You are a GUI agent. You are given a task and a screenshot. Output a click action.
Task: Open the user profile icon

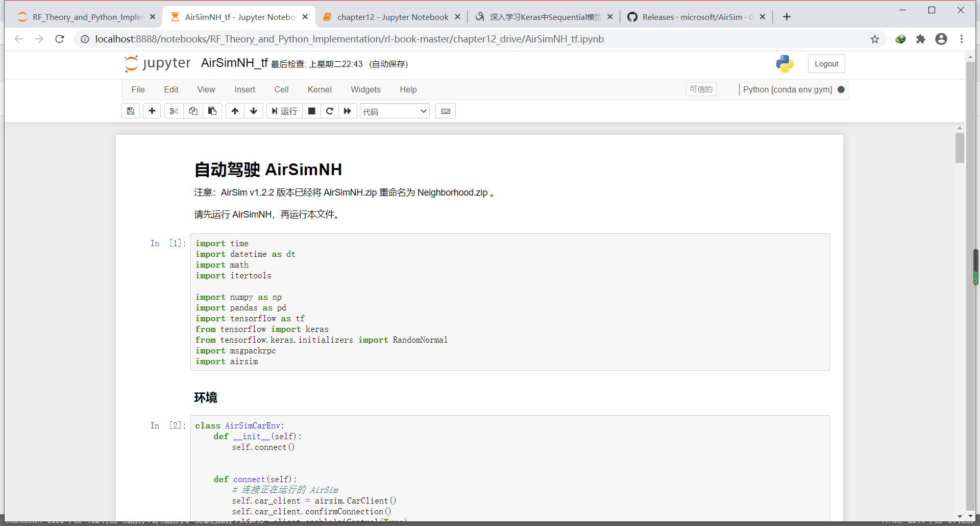pyautogui.click(x=941, y=39)
